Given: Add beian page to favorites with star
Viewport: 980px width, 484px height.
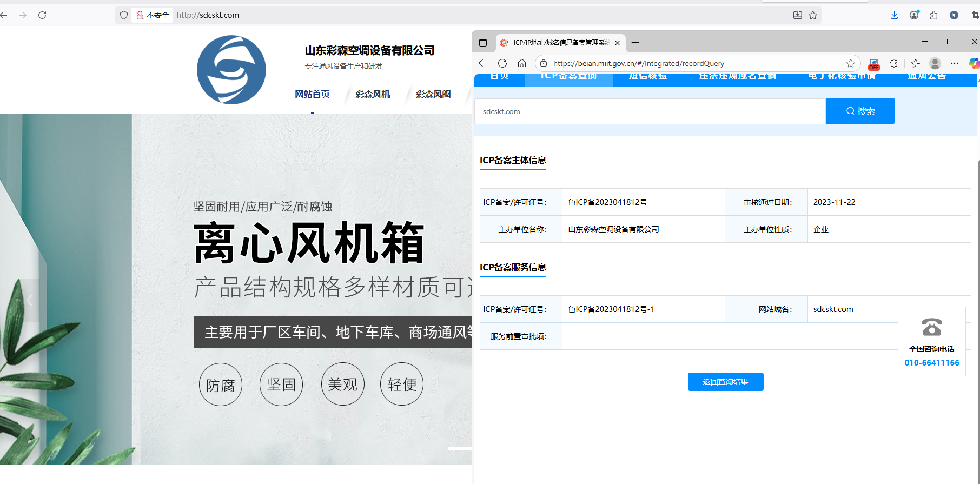Looking at the screenshot, I should point(851,63).
